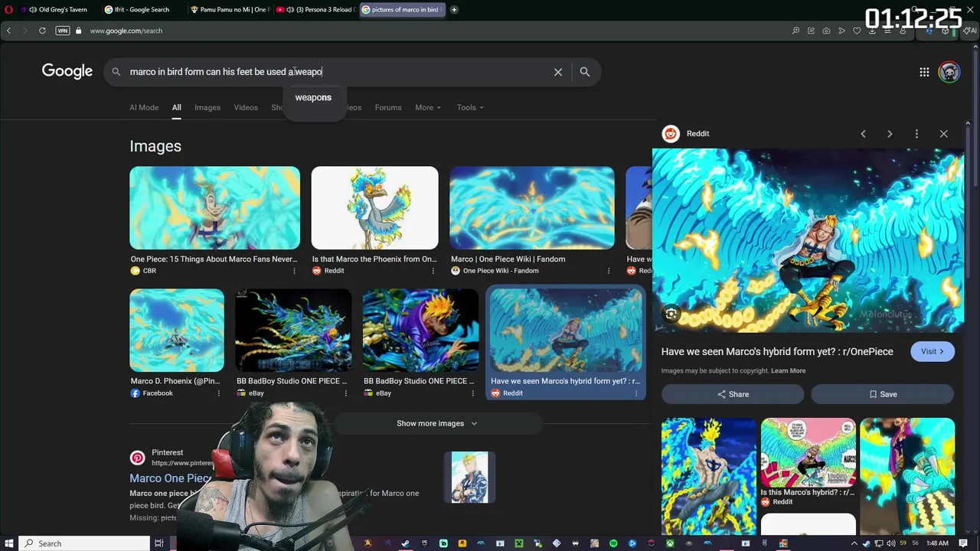This screenshot has height=551, width=980.
Task: Go to next image in preview panel
Action: click(x=890, y=134)
